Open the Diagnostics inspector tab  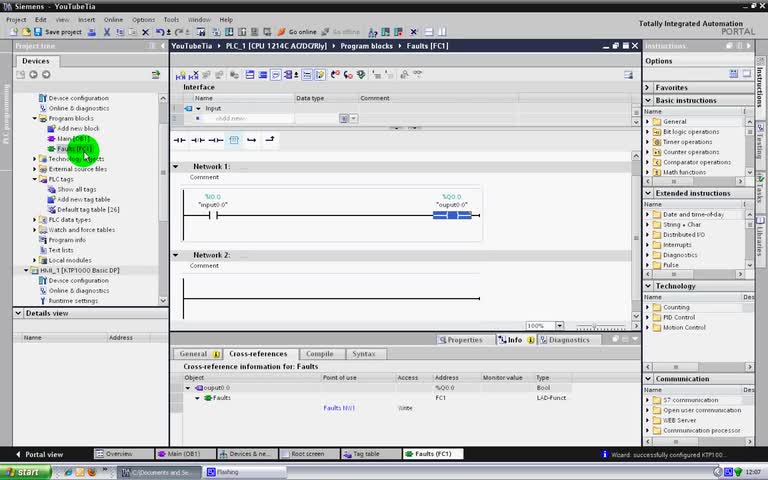click(569, 339)
